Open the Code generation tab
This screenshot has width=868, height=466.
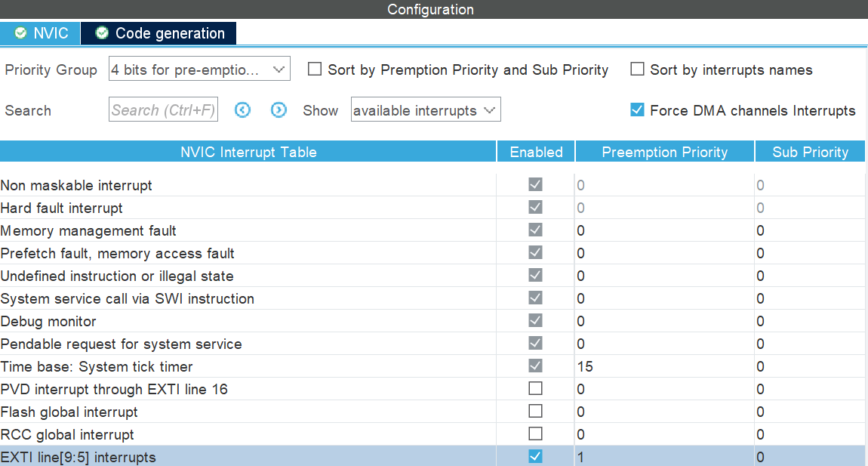[159, 33]
